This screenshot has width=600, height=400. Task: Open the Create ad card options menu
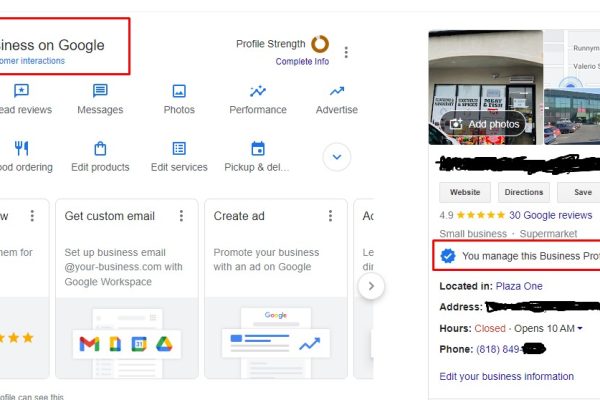point(330,216)
